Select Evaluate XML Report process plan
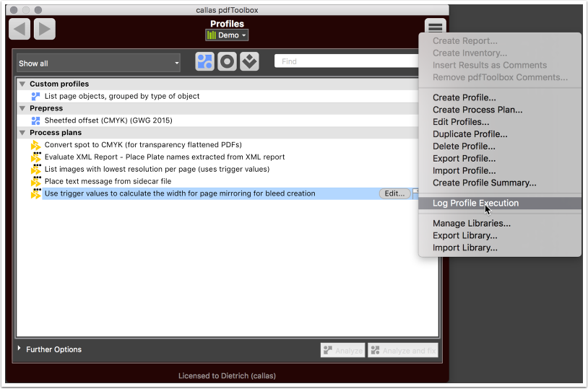This screenshot has height=389, width=588. tap(165, 157)
